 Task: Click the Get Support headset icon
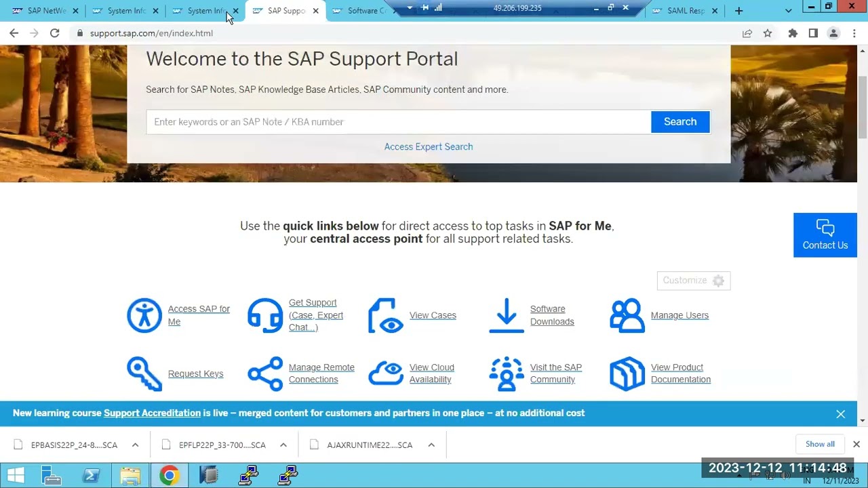(x=265, y=315)
